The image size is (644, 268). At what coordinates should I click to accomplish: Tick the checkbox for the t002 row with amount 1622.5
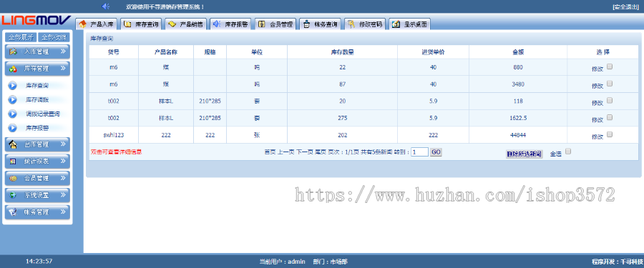pos(610,117)
